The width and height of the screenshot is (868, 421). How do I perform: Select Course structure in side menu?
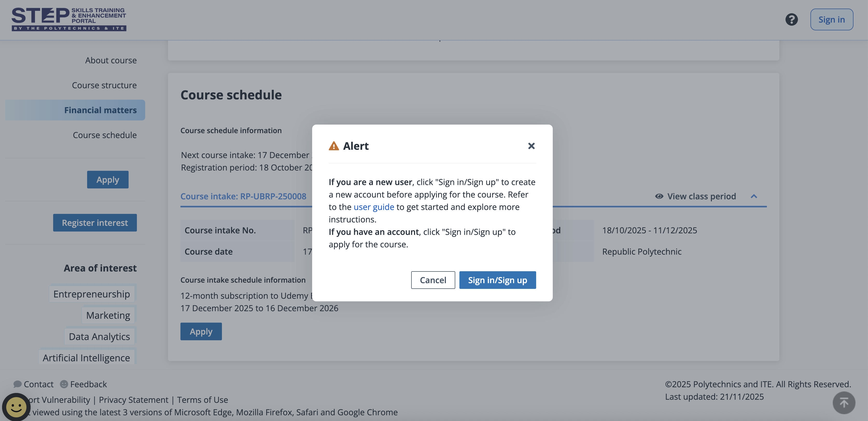(x=104, y=85)
